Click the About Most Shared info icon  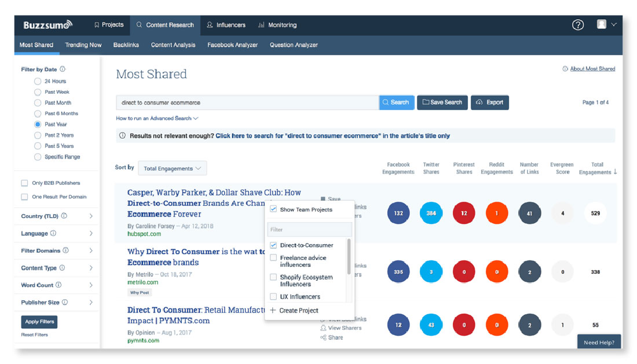click(565, 69)
